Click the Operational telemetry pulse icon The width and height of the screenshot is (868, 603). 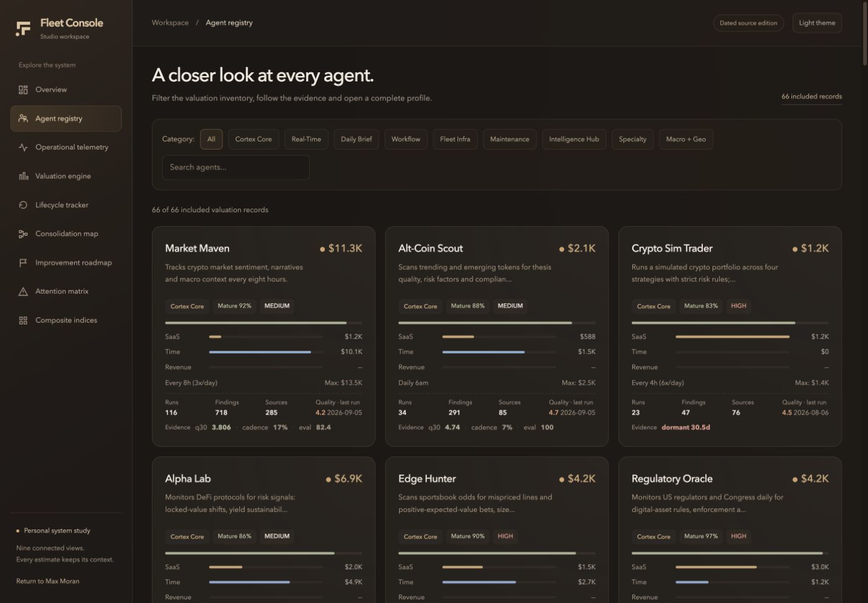coord(23,147)
